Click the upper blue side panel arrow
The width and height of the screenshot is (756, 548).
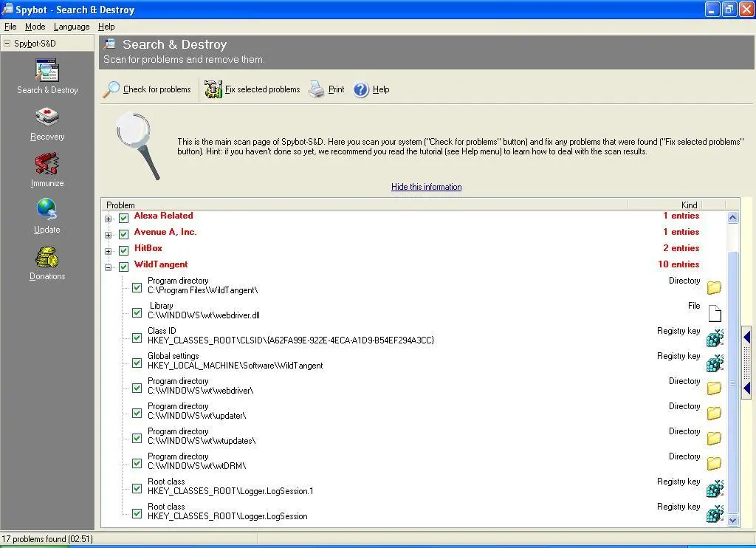(747, 337)
